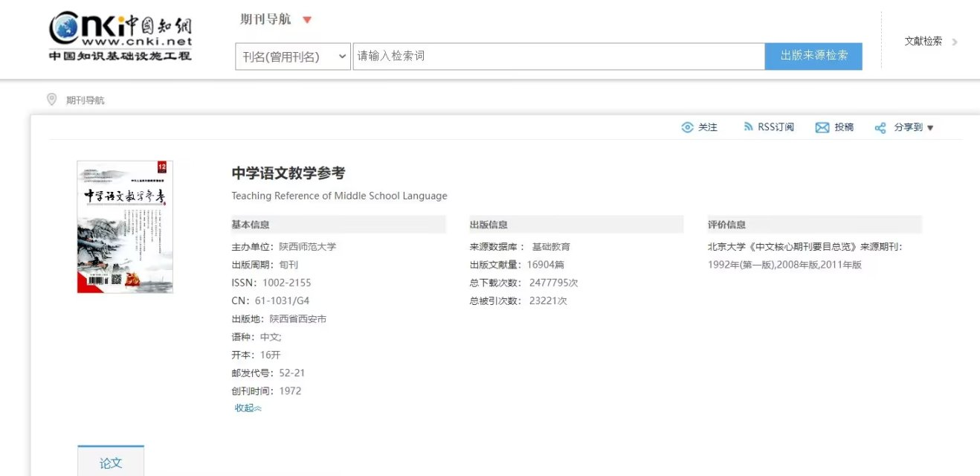Click the arrow next to 文献检索
This screenshot has width=980, height=476.
[955, 42]
